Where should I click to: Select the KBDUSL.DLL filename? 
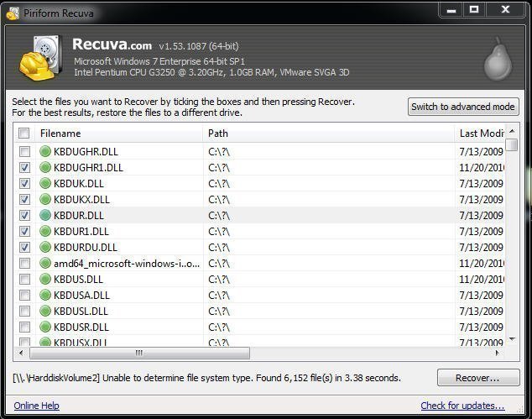[x=81, y=311]
